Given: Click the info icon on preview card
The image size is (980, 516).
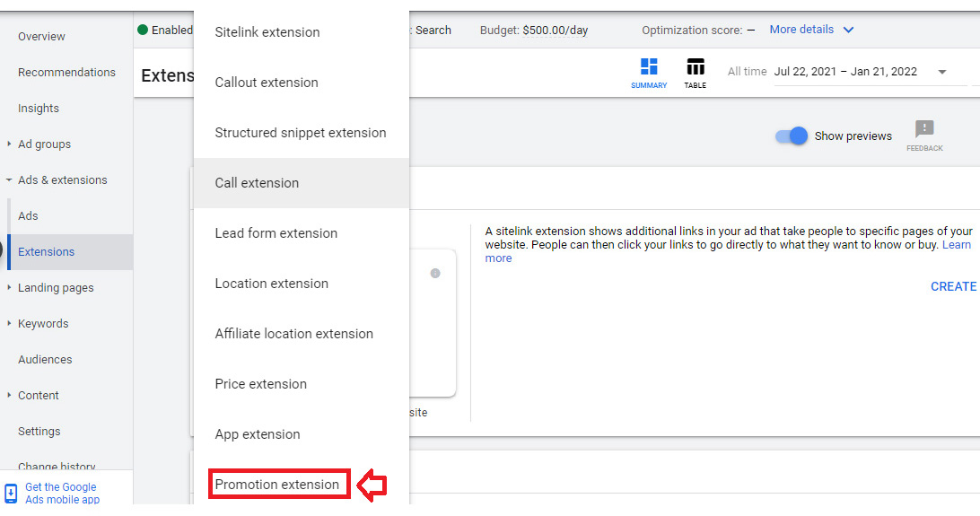Looking at the screenshot, I should (x=435, y=273).
